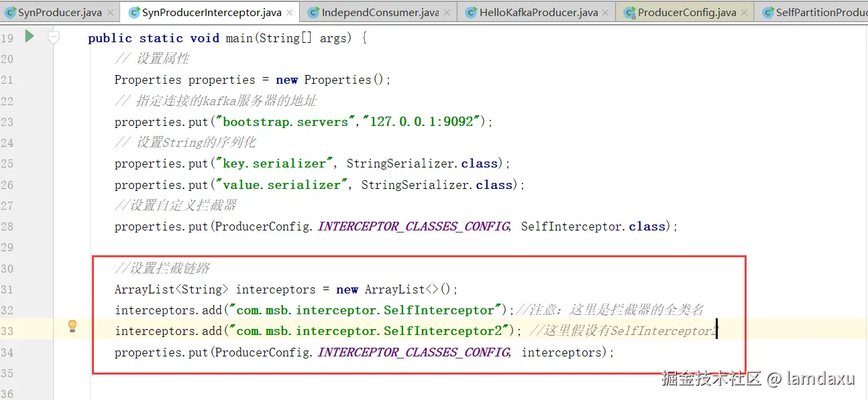Click the comment about kafka服务器的地址
The height and width of the screenshot is (400, 868).
[215, 101]
